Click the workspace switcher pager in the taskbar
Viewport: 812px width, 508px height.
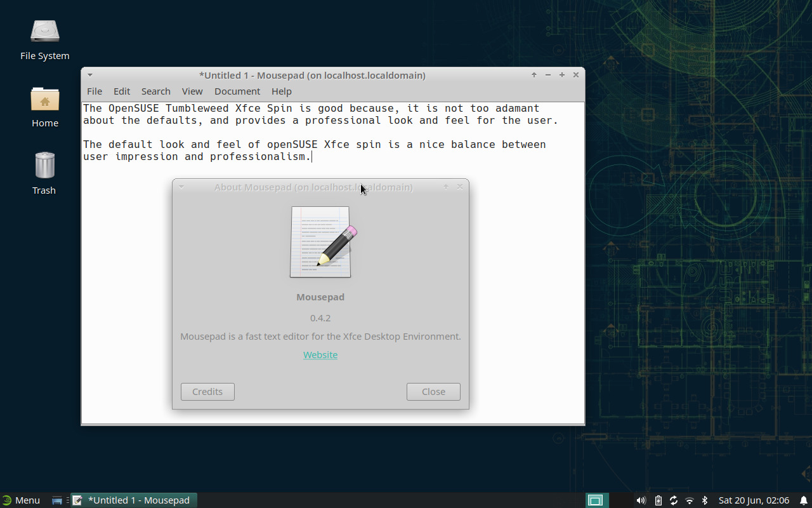click(595, 500)
